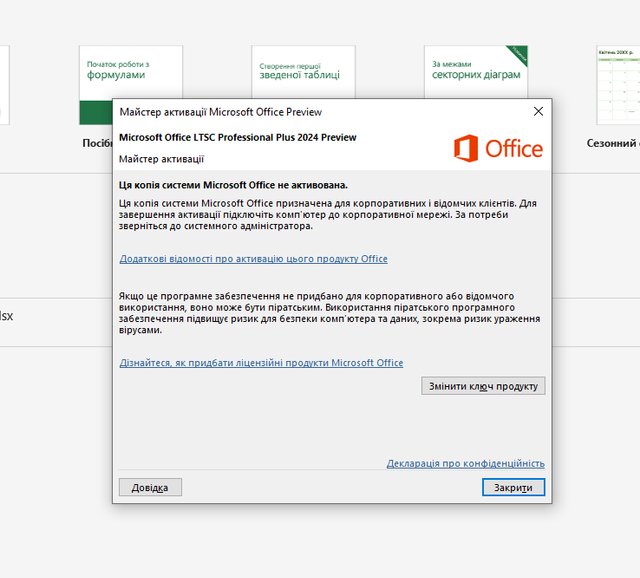This screenshot has height=578, width=640.
Task: Click the Office logo in the dialog
Action: 498,148
